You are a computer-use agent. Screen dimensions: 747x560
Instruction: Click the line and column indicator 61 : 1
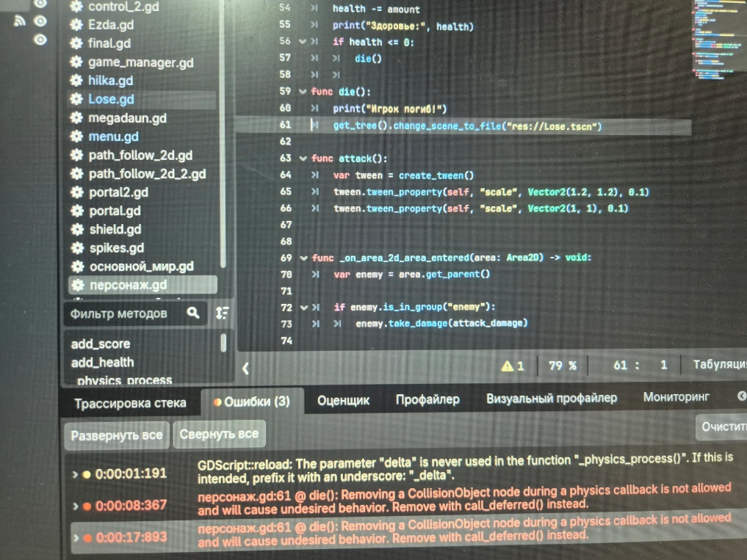click(640, 366)
